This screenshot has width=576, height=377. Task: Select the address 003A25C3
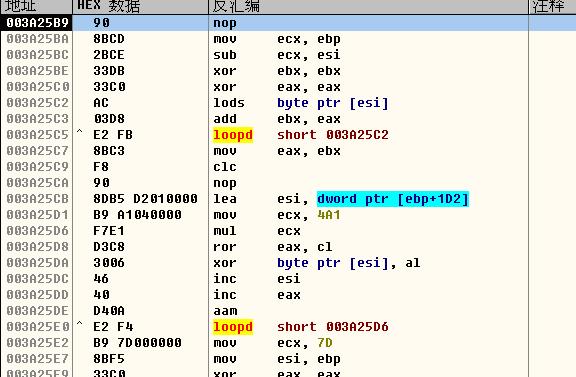[37, 119]
